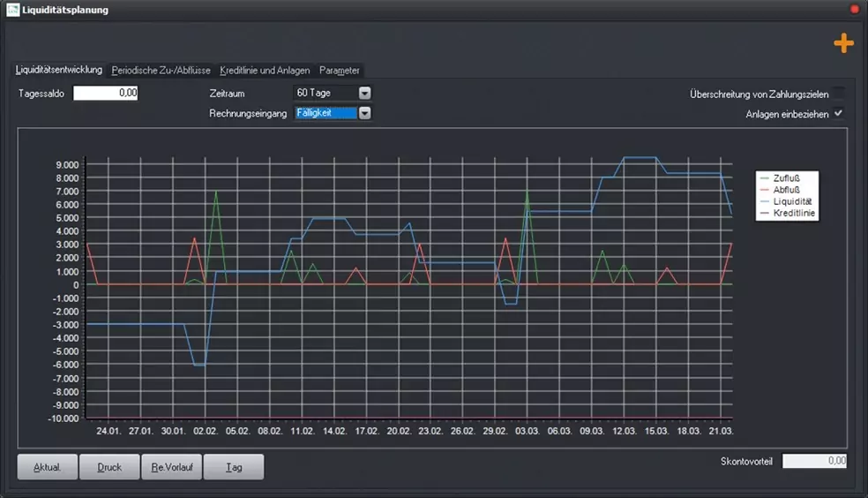This screenshot has height=498, width=868.
Task: Uncheck Anlagen einbeziehen checkbox
Action: tap(839, 113)
